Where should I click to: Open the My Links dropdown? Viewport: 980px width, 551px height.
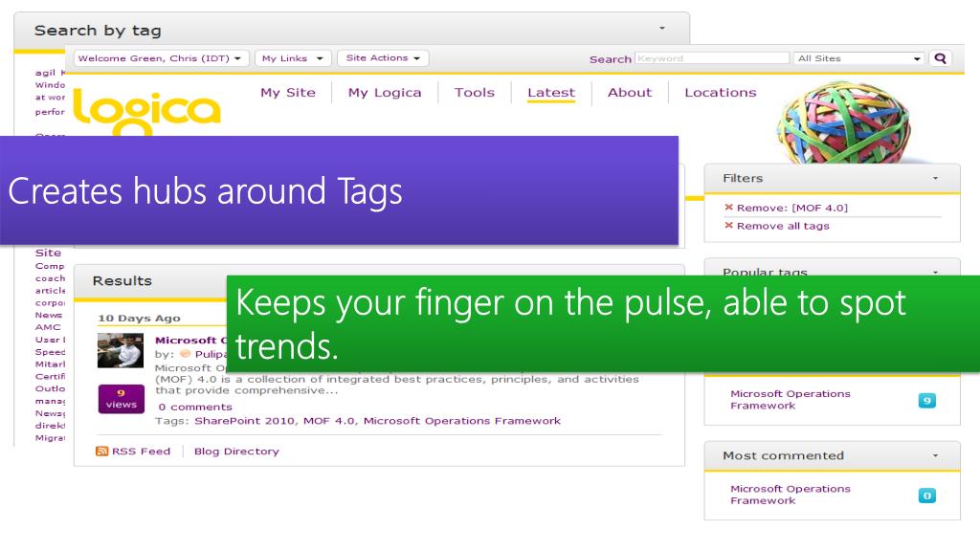point(293,58)
